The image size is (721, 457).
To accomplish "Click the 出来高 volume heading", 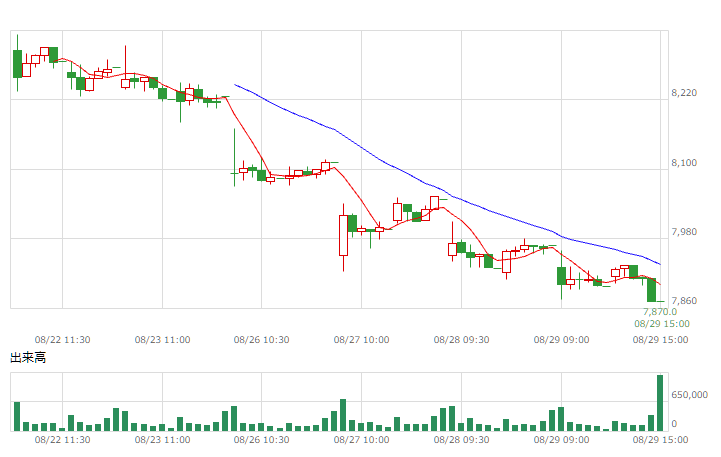I will pos(28,358).
